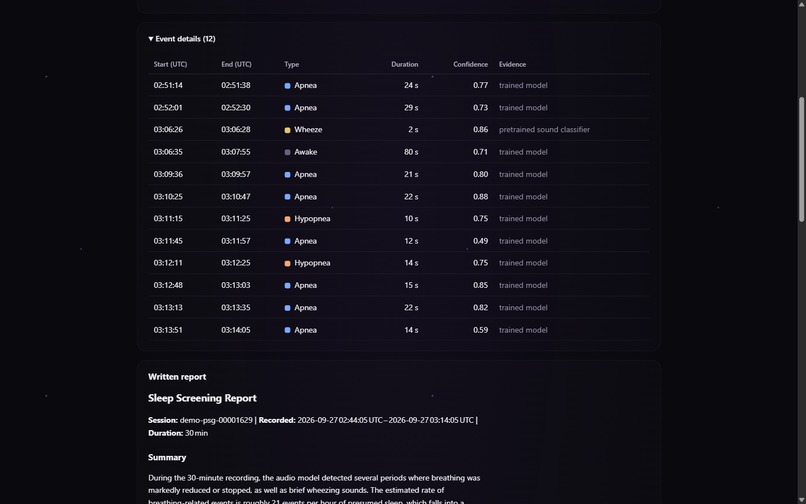
Task: Click the Written report heading
Action: [177, 376]
